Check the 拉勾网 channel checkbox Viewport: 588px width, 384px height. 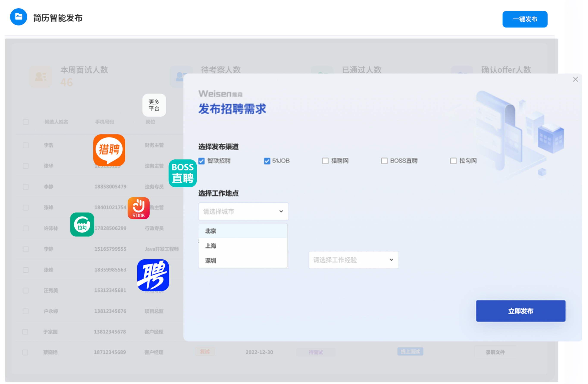tap(453, 161)
